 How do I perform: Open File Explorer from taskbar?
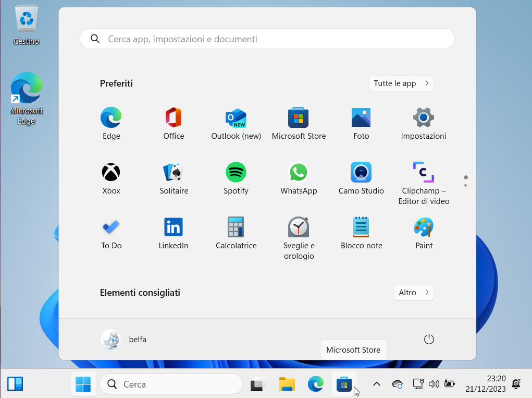[x=287, y=384]
